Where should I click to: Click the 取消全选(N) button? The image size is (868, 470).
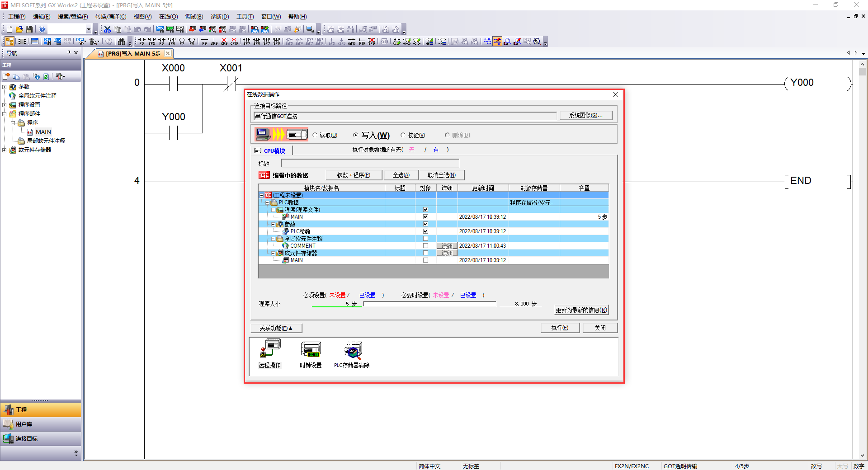click(x=442, y=175)
